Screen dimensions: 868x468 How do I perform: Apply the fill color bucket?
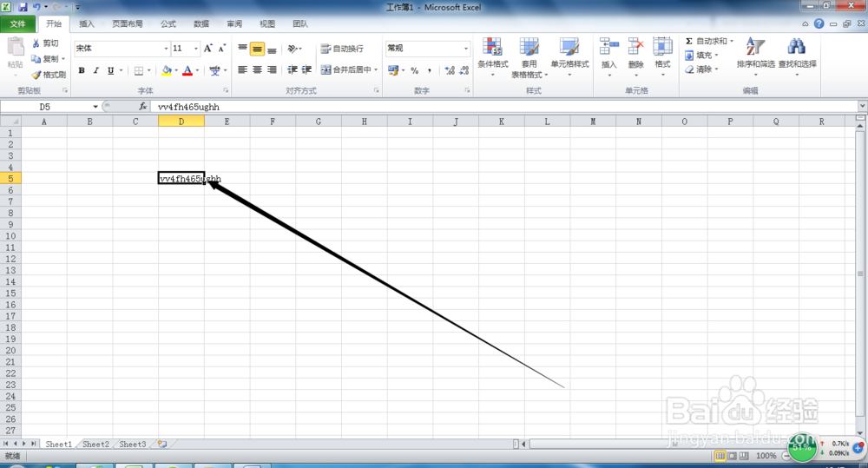[x=166, y=70]
